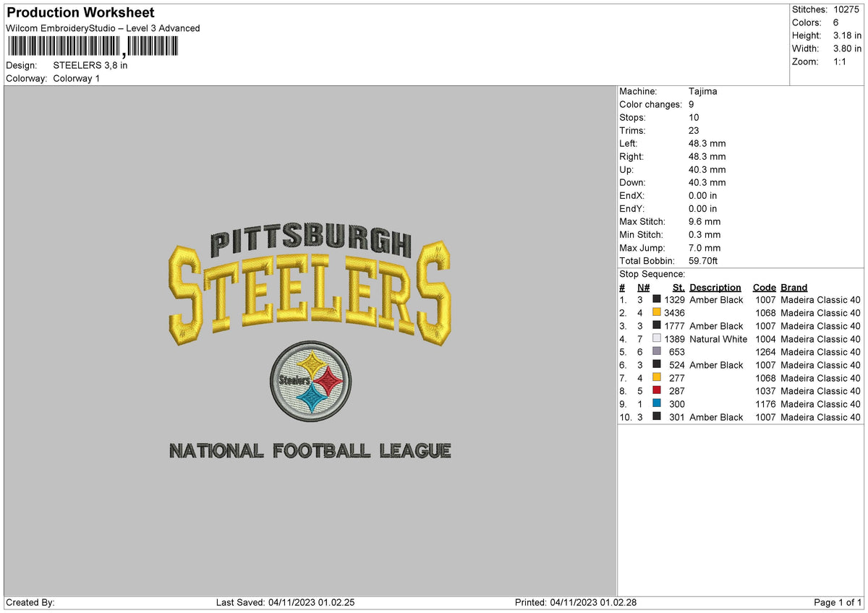Click the 'Created By:' footer label
Screen dimensions: 868x613
click(30, 602)
